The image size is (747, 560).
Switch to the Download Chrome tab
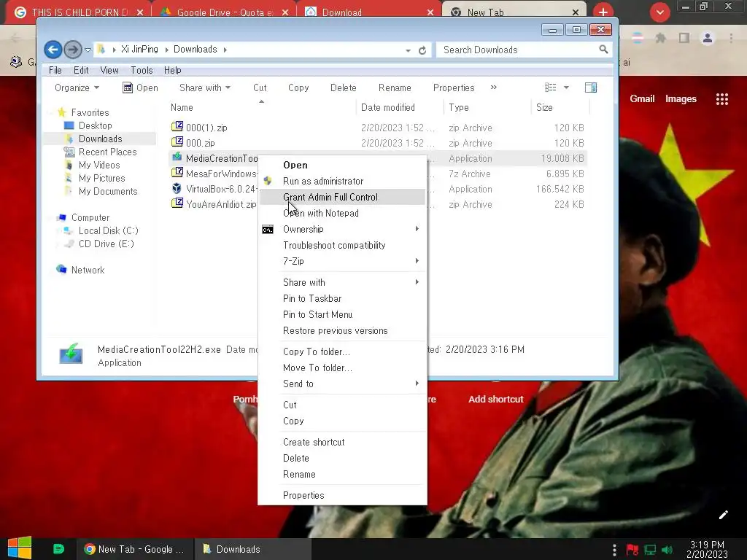369,12
